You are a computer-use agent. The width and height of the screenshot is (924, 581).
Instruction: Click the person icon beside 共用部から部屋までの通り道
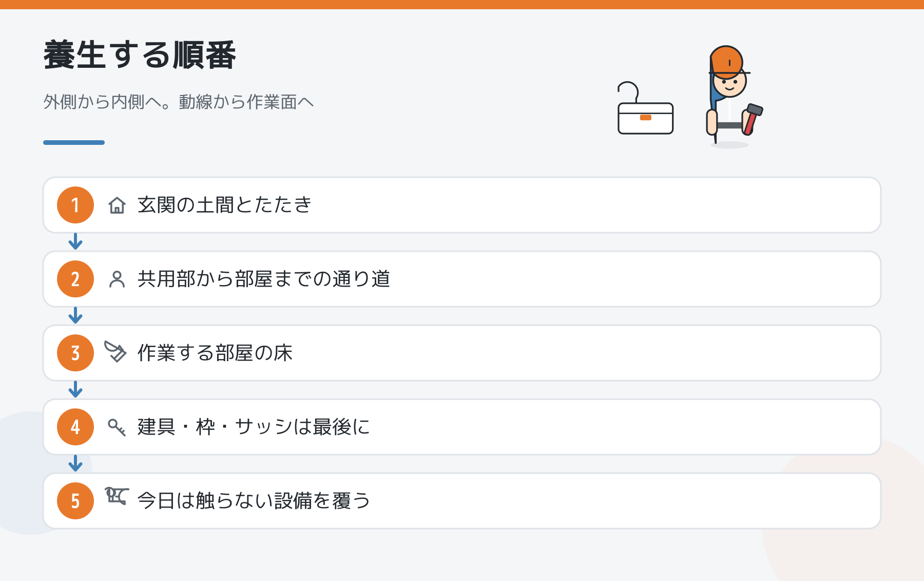(117, 279)
